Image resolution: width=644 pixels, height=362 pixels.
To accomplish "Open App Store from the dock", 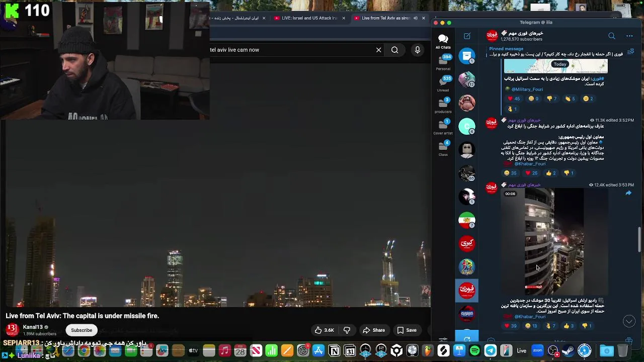I will coord(318,350).
